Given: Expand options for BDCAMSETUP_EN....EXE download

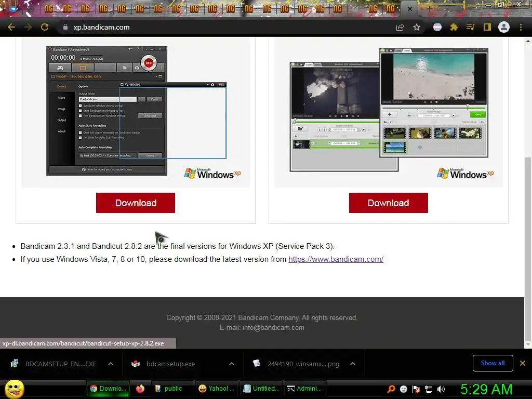Looking at the screenshot, I should coord(111,364).
